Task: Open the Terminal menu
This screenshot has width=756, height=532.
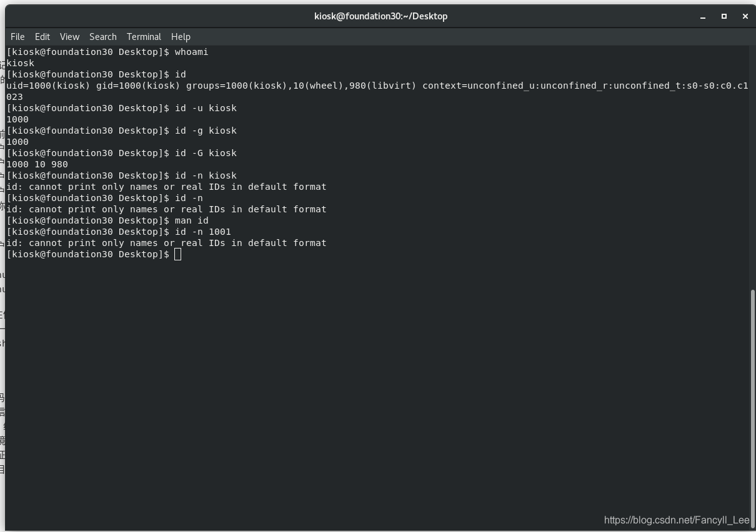Action: point(144,37)
